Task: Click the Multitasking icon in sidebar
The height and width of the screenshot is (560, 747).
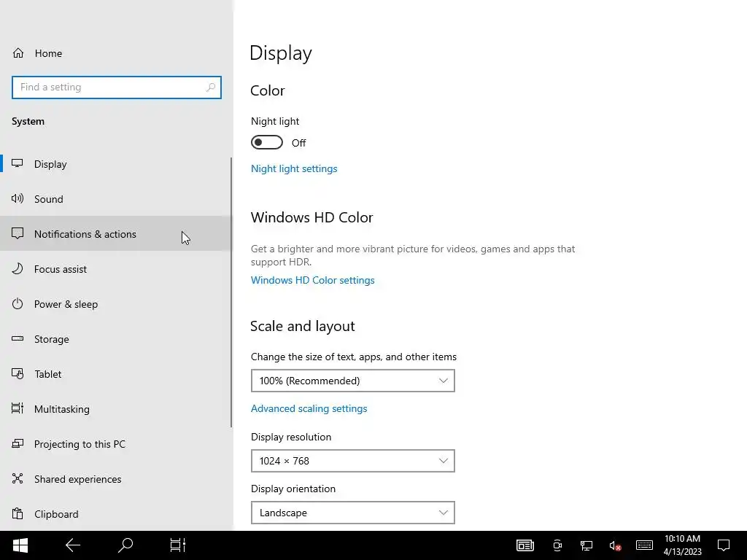Action: point(18,408)
